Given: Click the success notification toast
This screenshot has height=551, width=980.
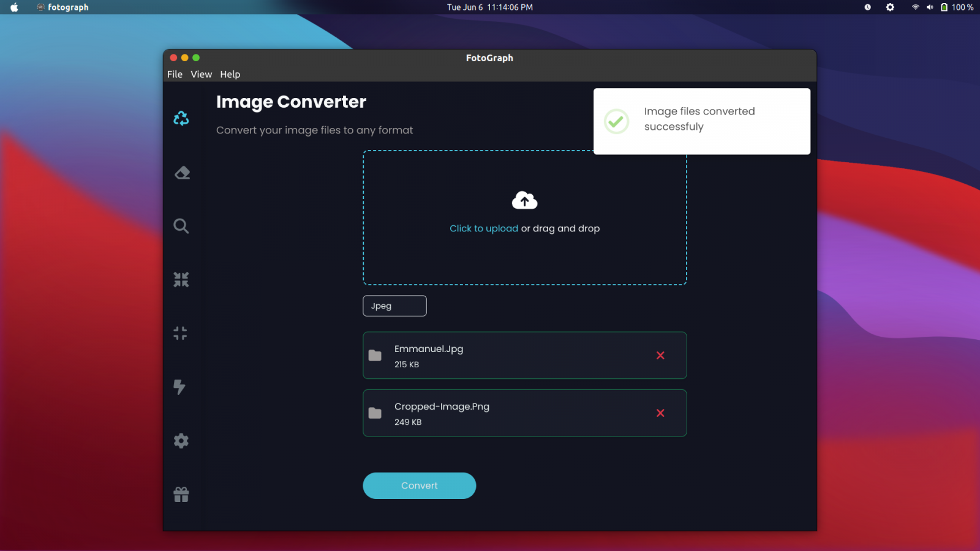Looking at the screenshot, I should pos(701,121).
